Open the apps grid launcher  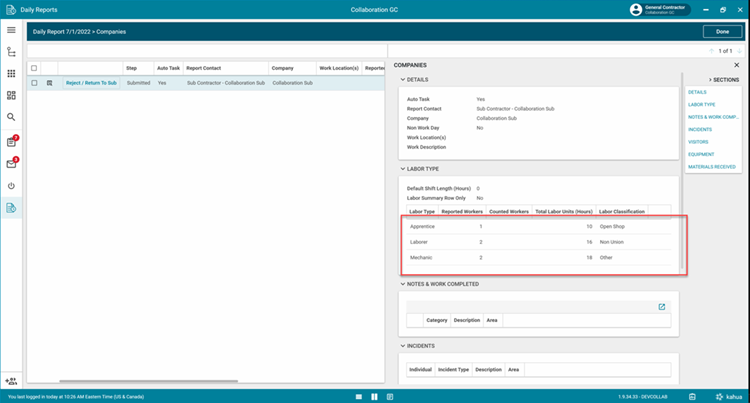pyautogui.click(x=11, y=74)
